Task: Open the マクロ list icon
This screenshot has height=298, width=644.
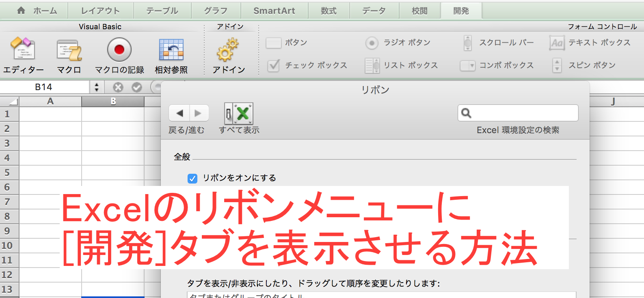Action: click(69, 50)
